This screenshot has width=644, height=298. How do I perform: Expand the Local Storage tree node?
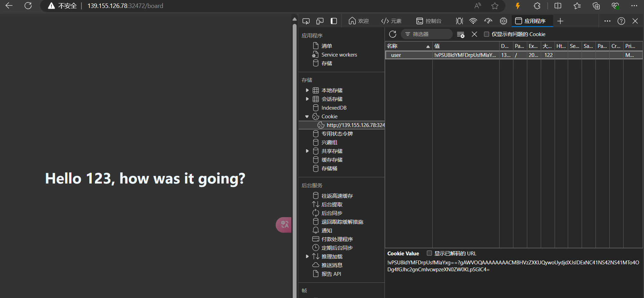point(307,90)
